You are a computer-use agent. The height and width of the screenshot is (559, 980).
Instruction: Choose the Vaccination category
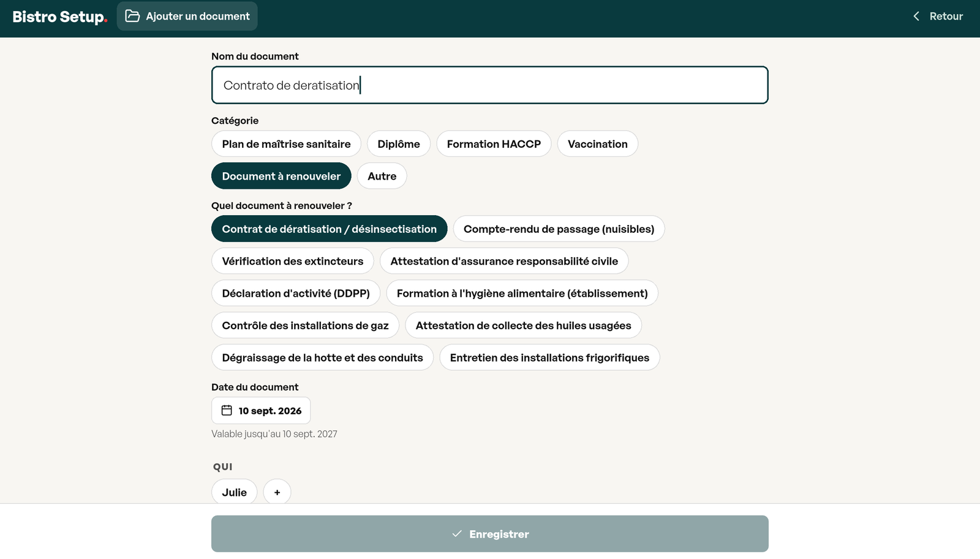(x=598, y=144)
